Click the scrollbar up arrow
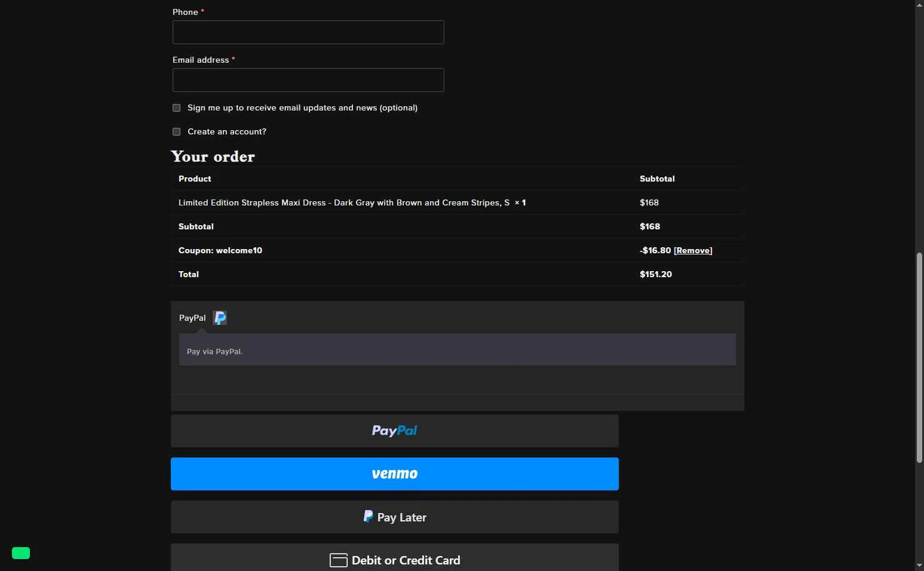This screenshot has height=571, width=924. coord(919,4)
